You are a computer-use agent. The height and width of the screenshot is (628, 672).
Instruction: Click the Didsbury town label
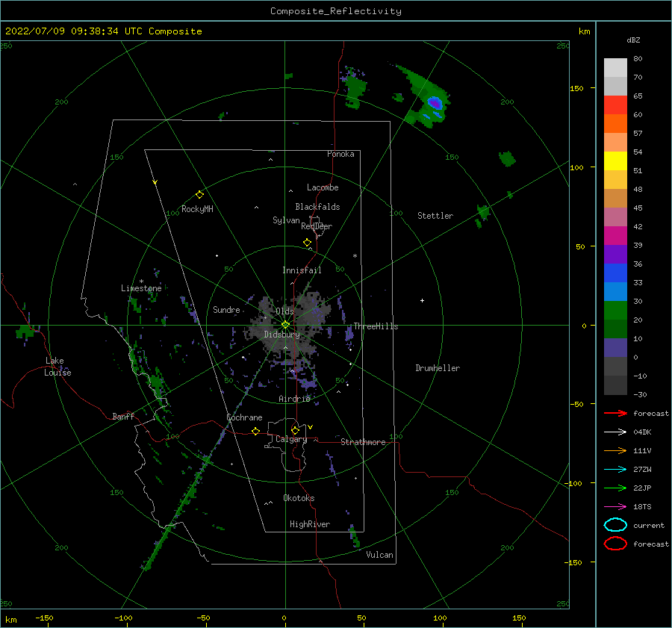tap(281, 335)
